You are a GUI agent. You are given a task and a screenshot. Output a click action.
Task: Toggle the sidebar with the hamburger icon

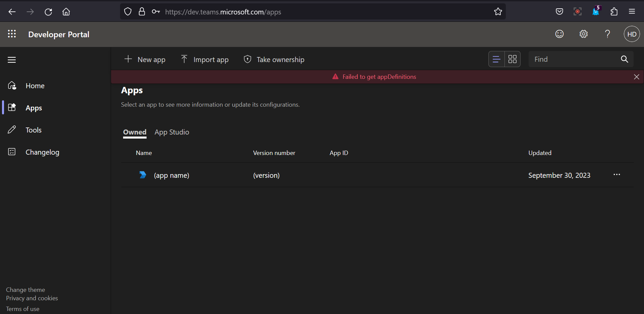coord(12,60)
